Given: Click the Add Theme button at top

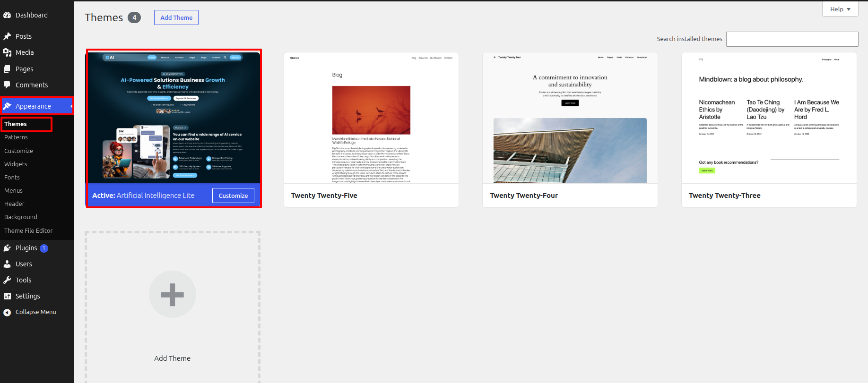Looking at the screenshot, I should click(x=176, y=17).
